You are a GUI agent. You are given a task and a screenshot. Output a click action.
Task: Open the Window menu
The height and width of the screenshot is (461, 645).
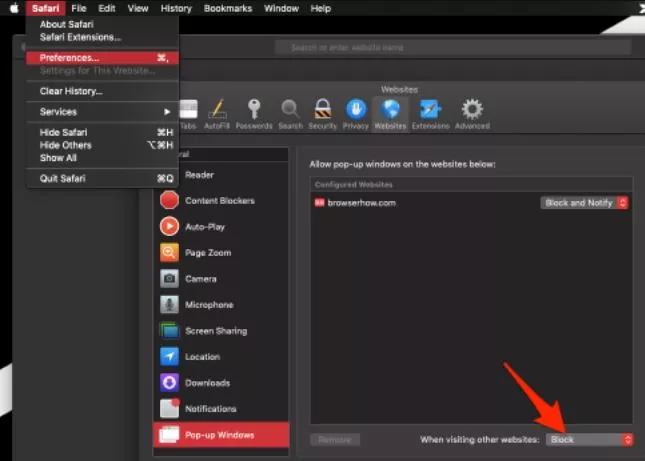click(x=281, y=8)
